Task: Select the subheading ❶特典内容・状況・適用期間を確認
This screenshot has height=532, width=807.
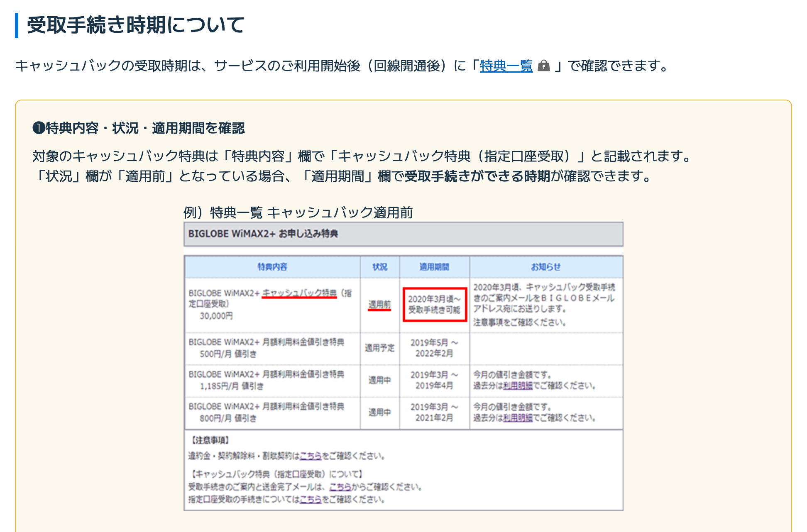Action: (x=139, y=128)
